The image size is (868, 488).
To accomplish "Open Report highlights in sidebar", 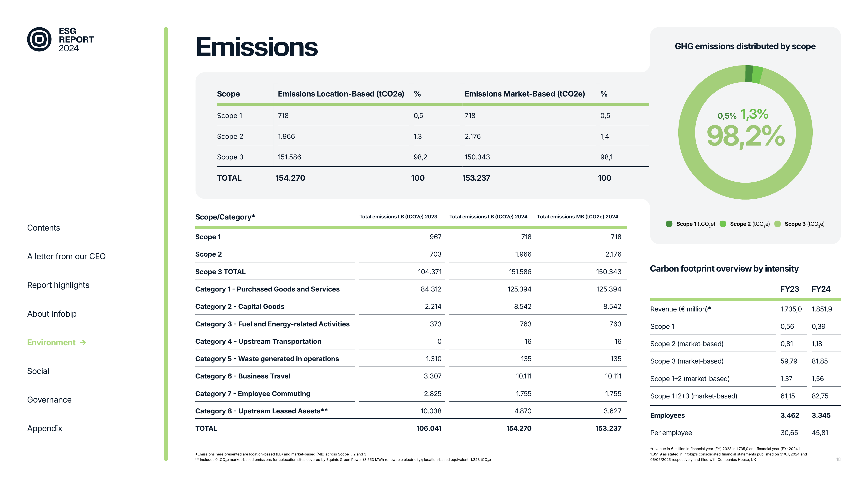I will point(58,285).
